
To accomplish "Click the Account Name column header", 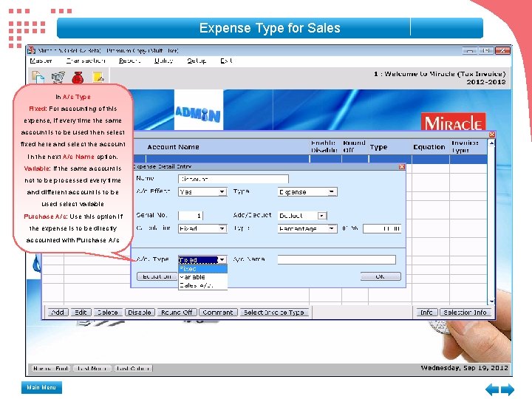I will (173, 147).
